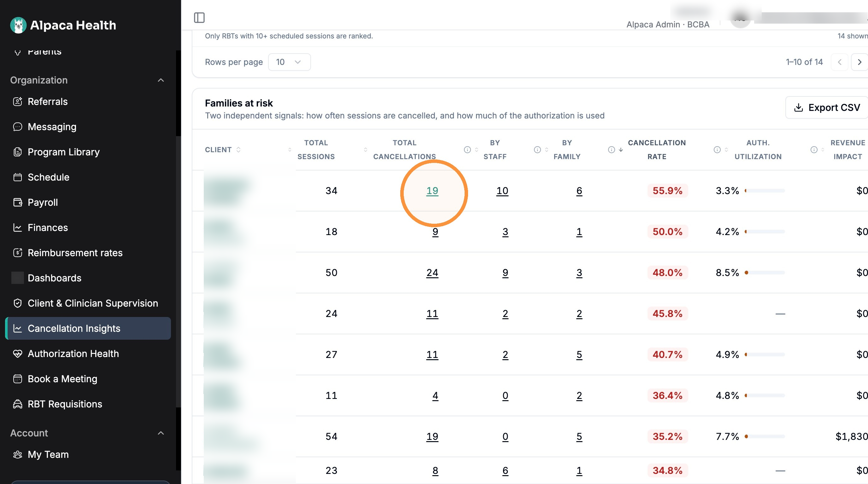This screenshot has width=868, height=484.
Task: Click the 8.5% utilization bar
Action: [765, 273]
